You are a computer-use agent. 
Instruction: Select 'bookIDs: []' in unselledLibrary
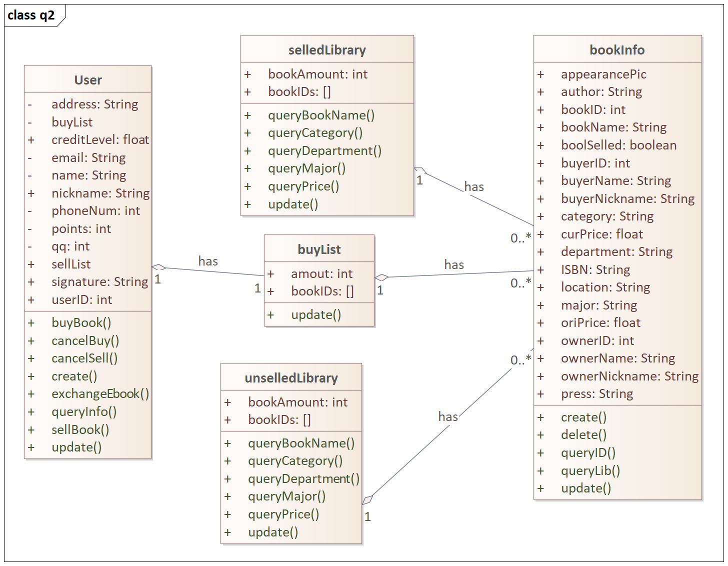point(279,419)
